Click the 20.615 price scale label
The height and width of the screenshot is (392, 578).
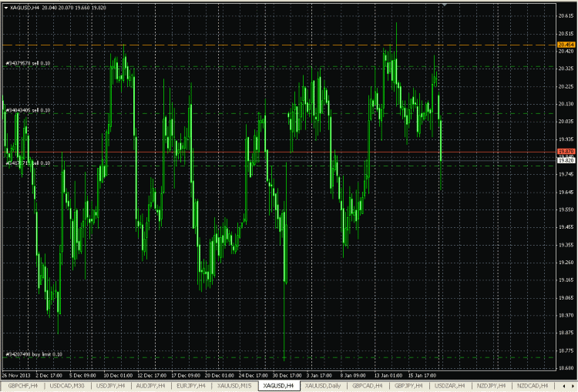click(x=566, y=16)
